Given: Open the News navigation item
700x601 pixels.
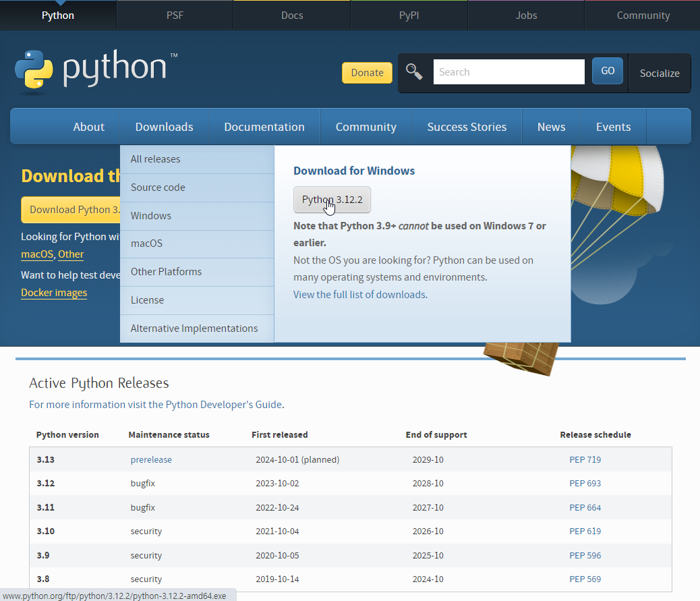Looking at the screenshot, I should (x=551, y=127).
